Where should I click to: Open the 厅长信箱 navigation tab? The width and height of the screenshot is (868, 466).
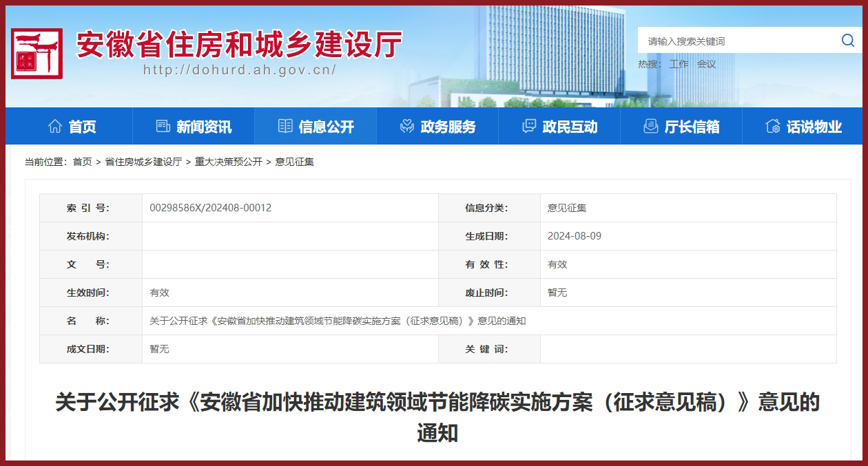[681, 127]
